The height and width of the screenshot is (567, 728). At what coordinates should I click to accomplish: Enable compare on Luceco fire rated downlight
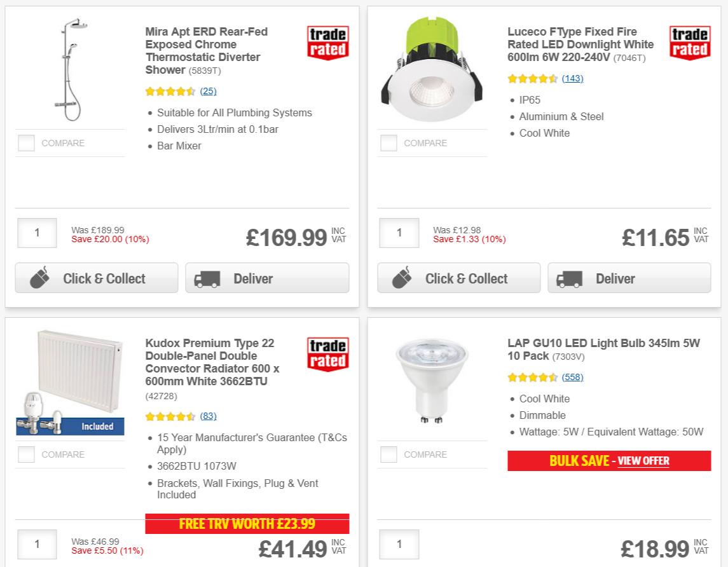point(388,143)
